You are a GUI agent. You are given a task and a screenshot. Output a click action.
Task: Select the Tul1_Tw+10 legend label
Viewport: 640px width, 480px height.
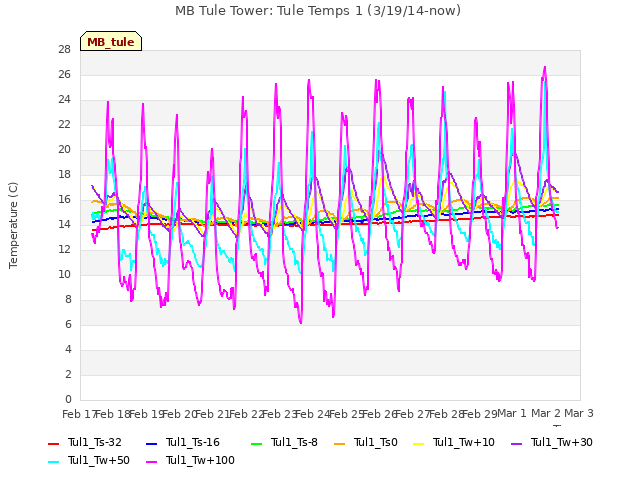tap(464, 442)
